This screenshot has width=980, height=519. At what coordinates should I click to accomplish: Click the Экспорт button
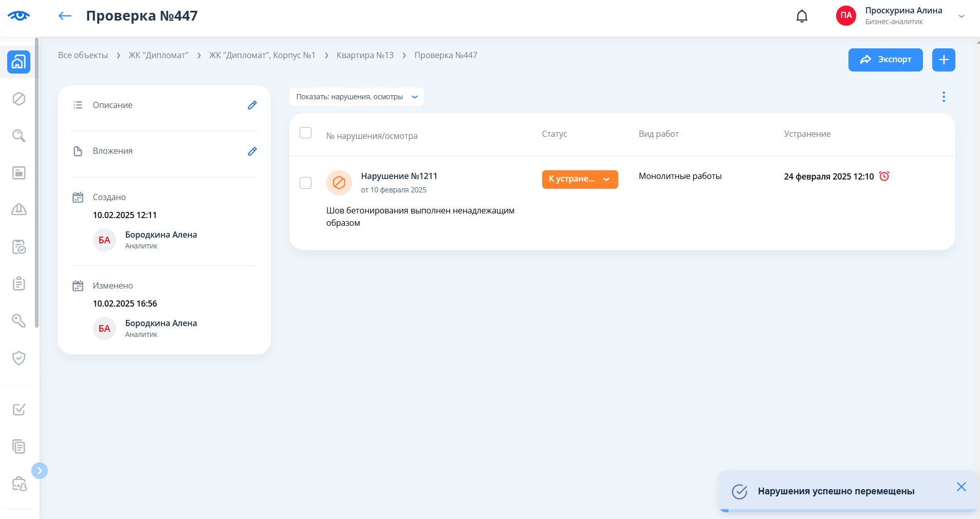pos(885,60)
